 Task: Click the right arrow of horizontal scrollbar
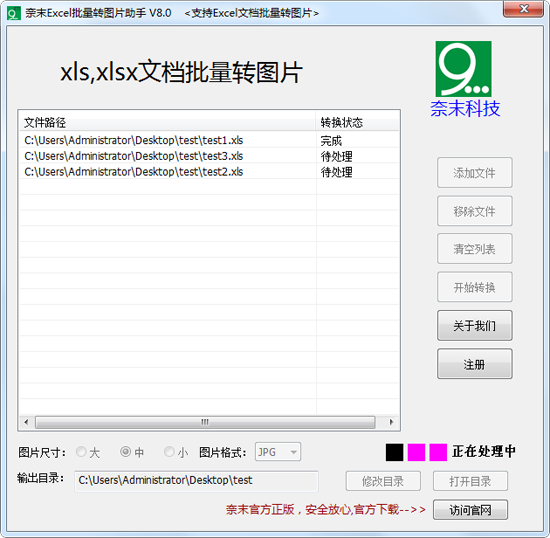(391, 422)
